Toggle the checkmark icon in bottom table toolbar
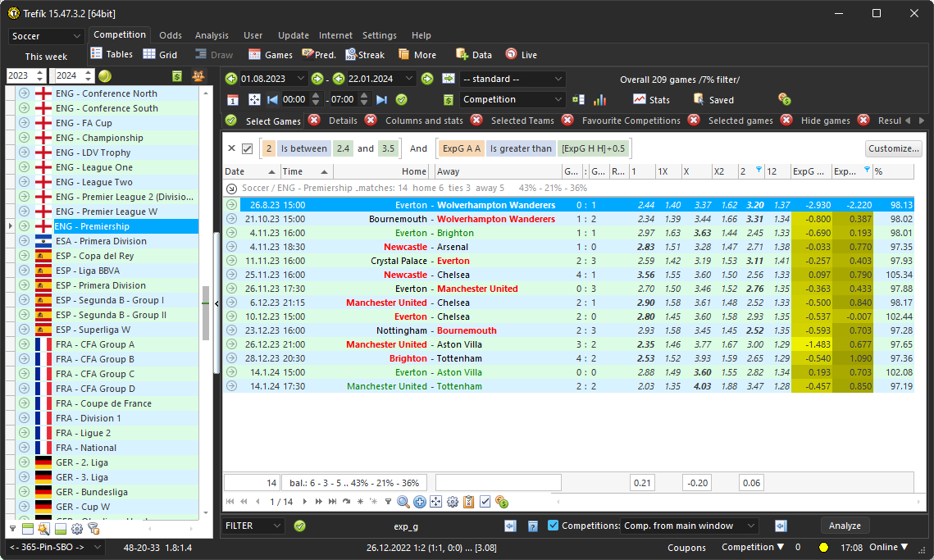934x560 pixels. click(485, 502)
